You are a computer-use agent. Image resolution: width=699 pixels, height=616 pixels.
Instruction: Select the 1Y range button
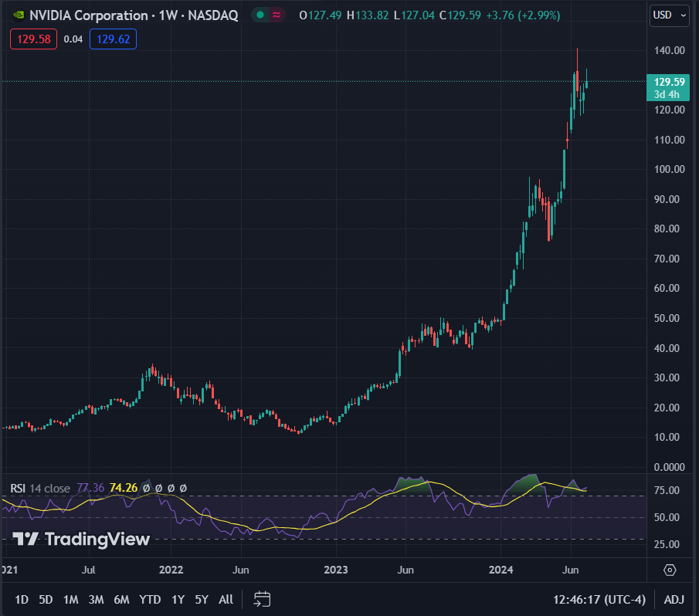[177, 598]
